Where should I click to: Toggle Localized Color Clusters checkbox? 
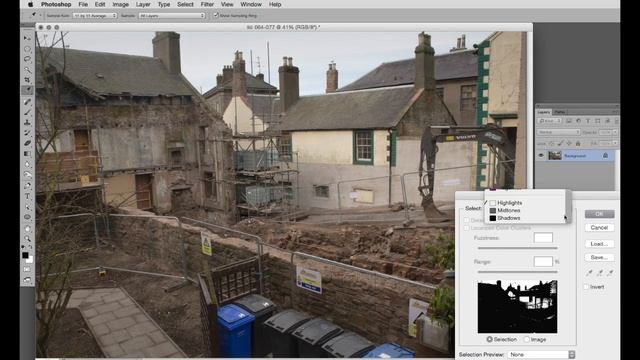click(x=466, y=228)
